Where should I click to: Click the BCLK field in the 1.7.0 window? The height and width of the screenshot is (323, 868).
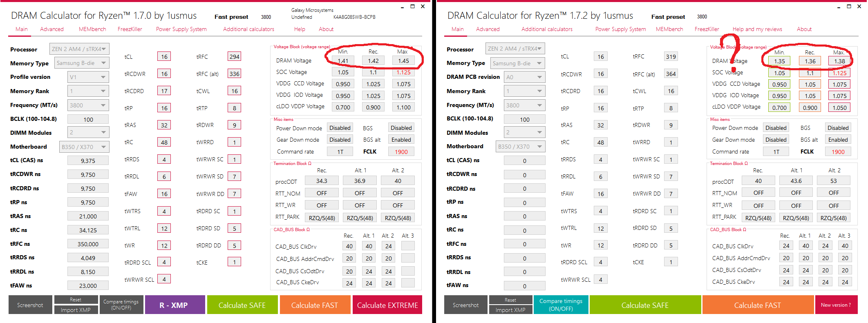88,119
